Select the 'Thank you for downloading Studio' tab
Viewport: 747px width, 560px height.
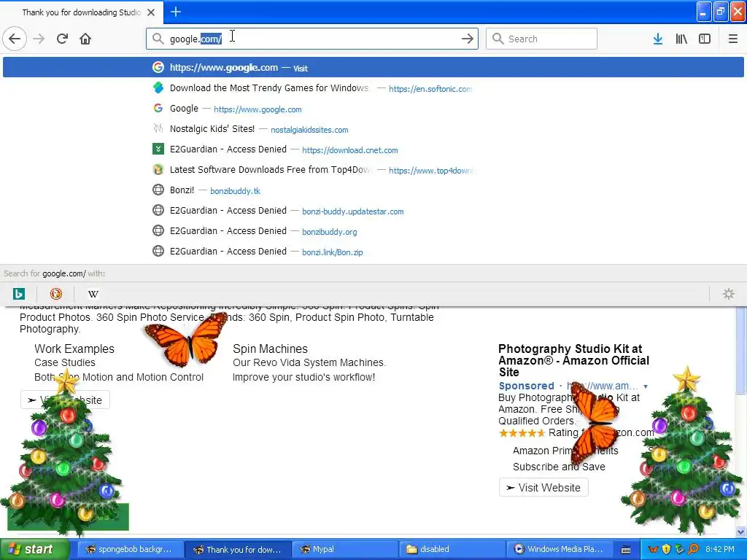(82, 12)
